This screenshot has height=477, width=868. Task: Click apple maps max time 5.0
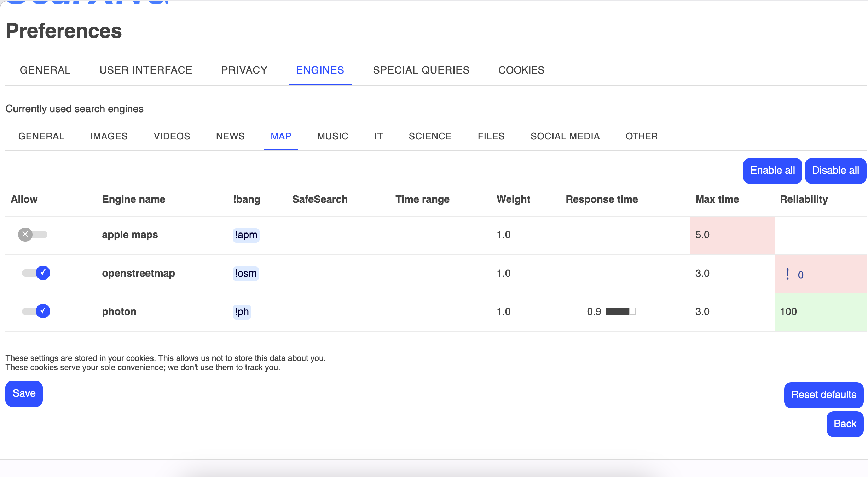click(702, 235)
